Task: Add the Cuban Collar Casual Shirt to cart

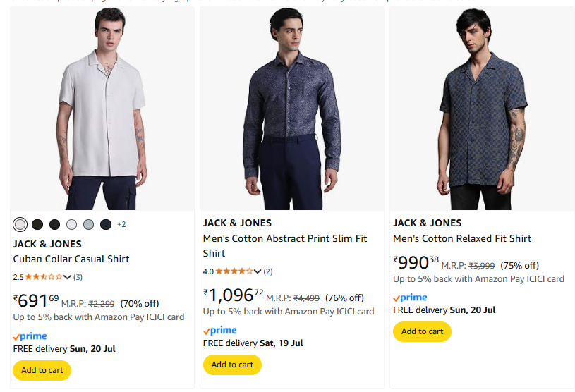Action: [42, 370]
